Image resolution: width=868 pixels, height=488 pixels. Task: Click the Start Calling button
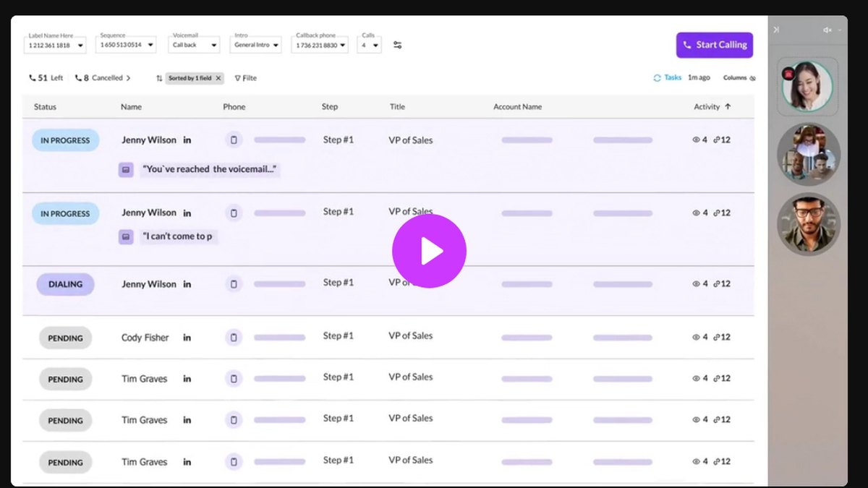click(x=715, y=45)
